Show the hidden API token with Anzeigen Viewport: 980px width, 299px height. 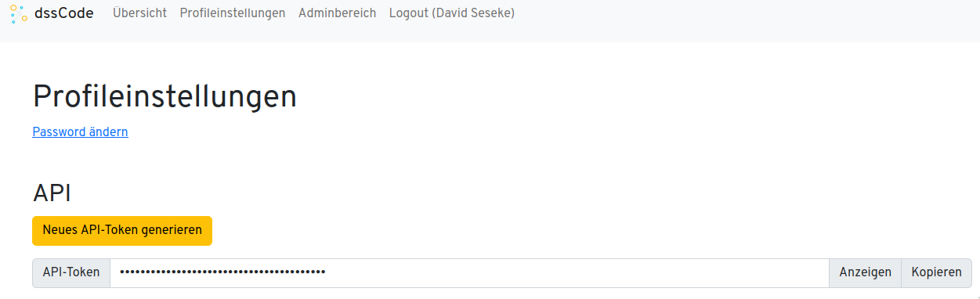click(x=866, y=272)
